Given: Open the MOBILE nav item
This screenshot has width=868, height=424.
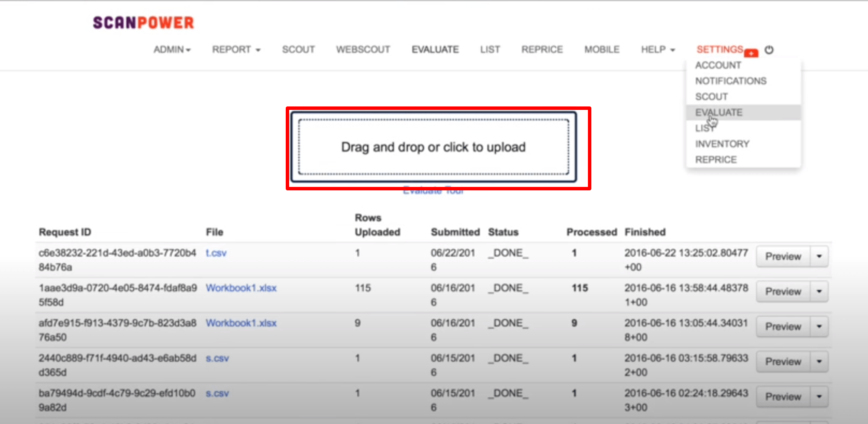Looking at the screenshot, I should click(602, 49).
